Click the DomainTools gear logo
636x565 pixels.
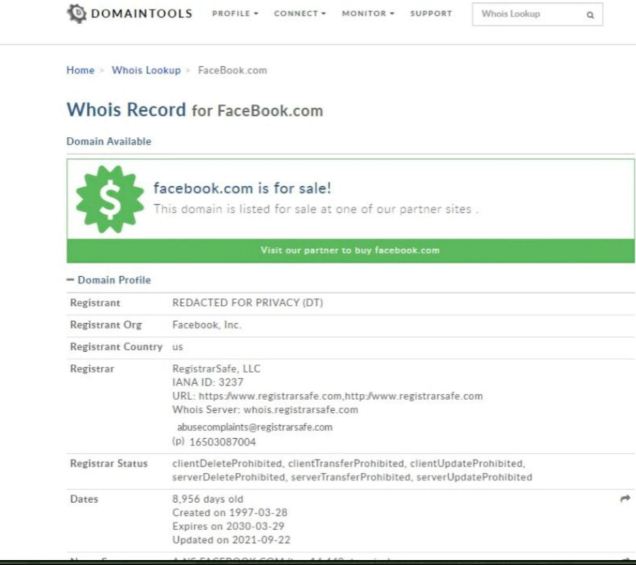(x=77, y=13)
